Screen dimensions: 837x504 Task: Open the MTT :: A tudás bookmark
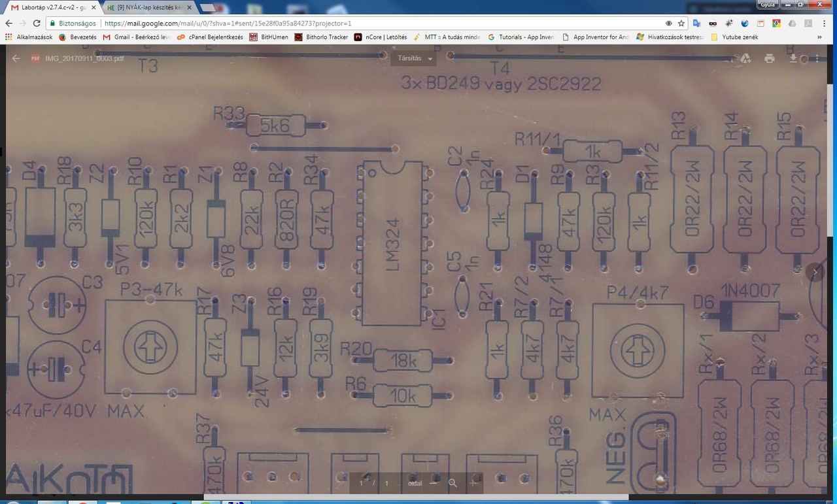tap(447, 37)
